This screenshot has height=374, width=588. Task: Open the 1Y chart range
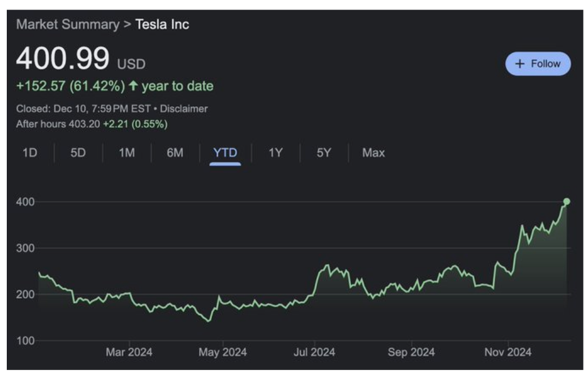click(275, 153)
